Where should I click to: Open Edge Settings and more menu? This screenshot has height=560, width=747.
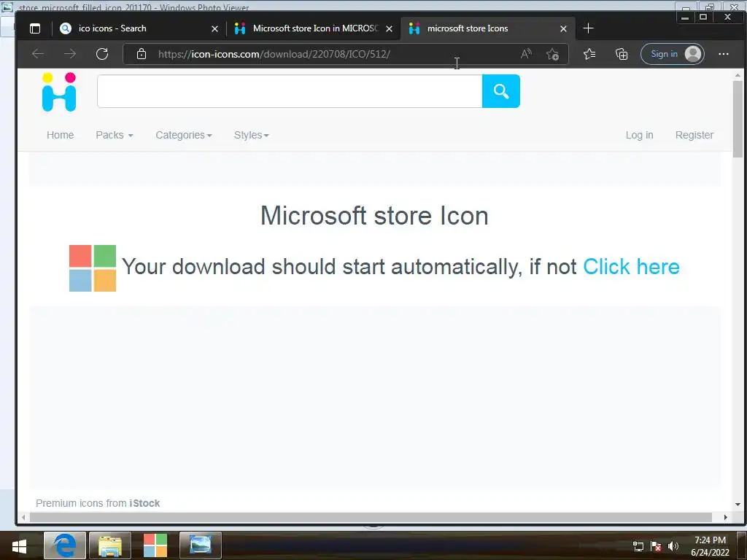click(723, 54)
